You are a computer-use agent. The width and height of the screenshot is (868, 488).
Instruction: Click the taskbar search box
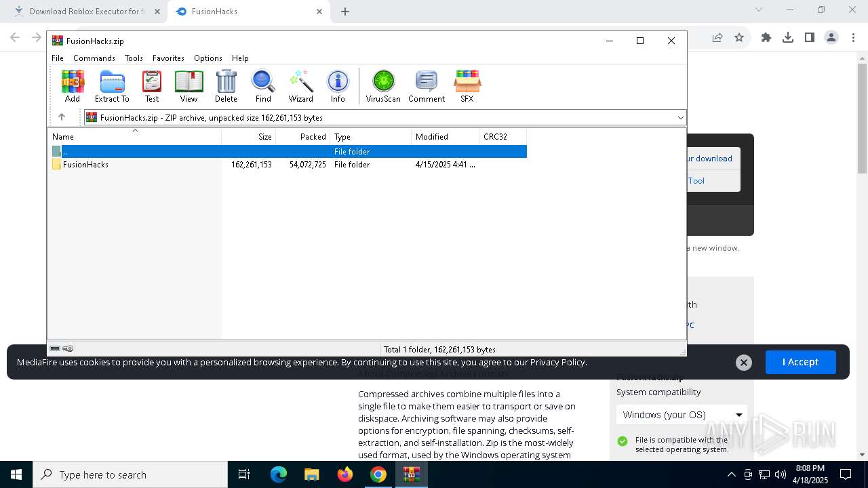(x=130, y=474)
